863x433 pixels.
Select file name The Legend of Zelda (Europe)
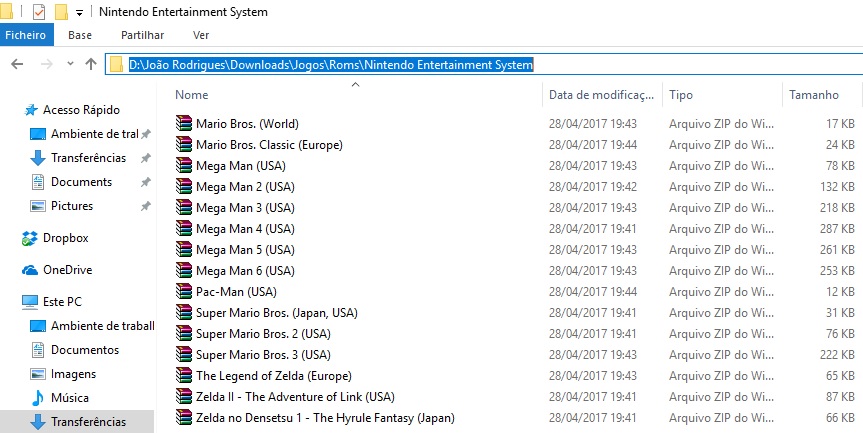pyautogui.click(x=274, y=375)
